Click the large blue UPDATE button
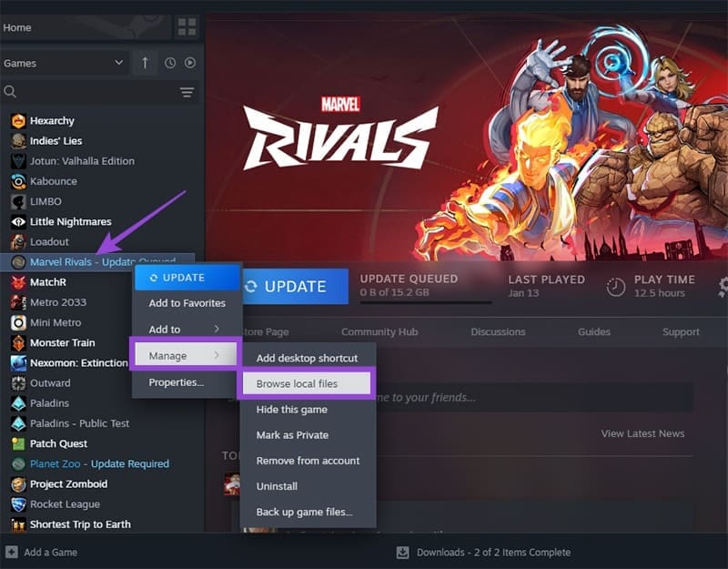This screenshot has height=569, width=728. pyautogui.click(x=295, y=286)
